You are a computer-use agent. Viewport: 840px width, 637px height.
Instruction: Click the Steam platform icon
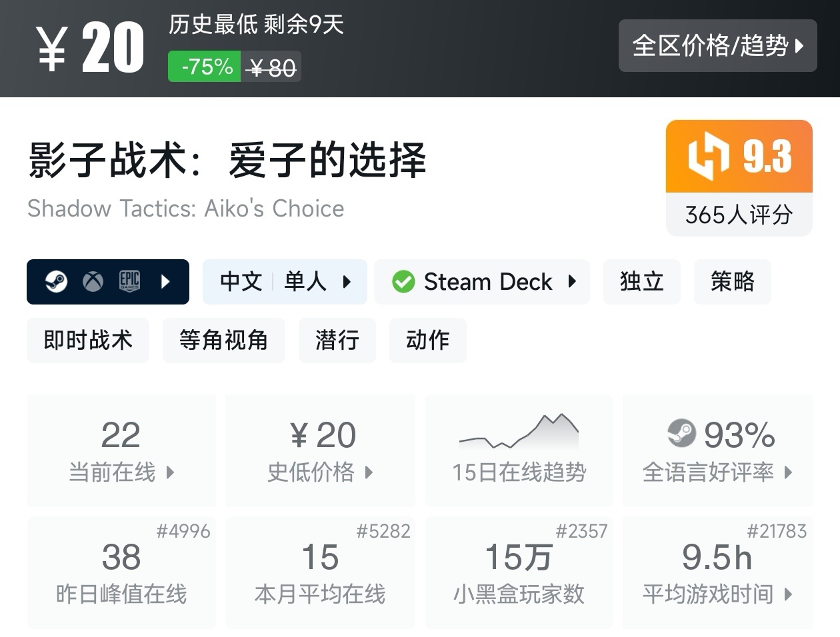(56, 282)
